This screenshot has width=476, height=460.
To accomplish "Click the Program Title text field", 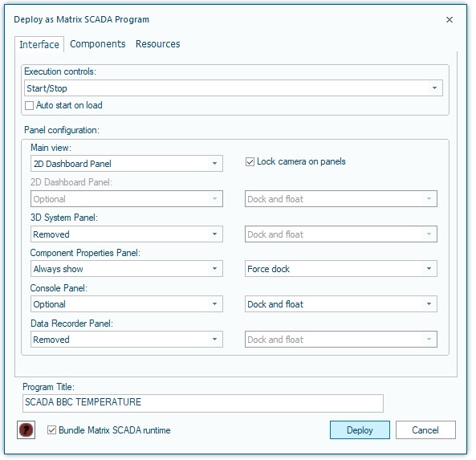I will pos(203,403).
